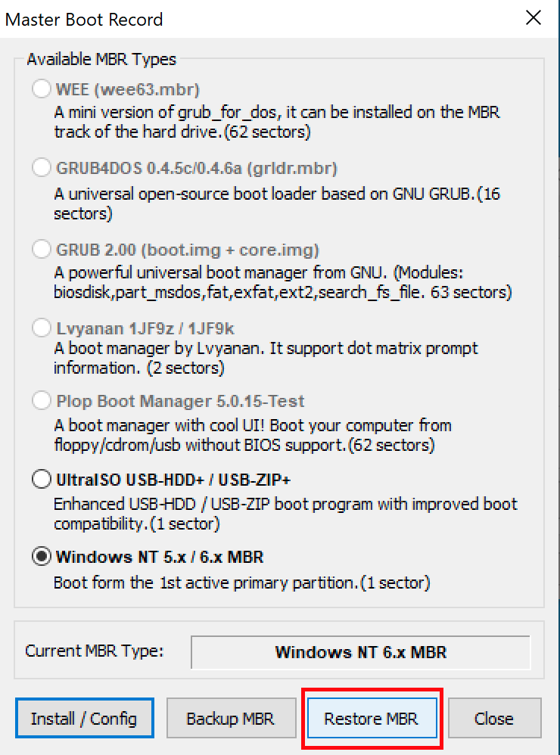
Task: Choose UltraISO USB-HDD+ / USB-ZIP+ radio button
Action: click(x=41, y=480)
